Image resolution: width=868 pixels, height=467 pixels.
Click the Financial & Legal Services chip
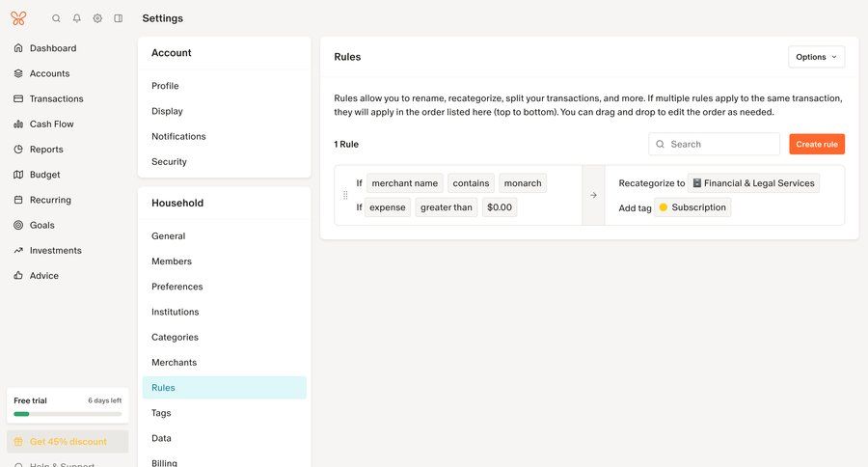(753, 182)
